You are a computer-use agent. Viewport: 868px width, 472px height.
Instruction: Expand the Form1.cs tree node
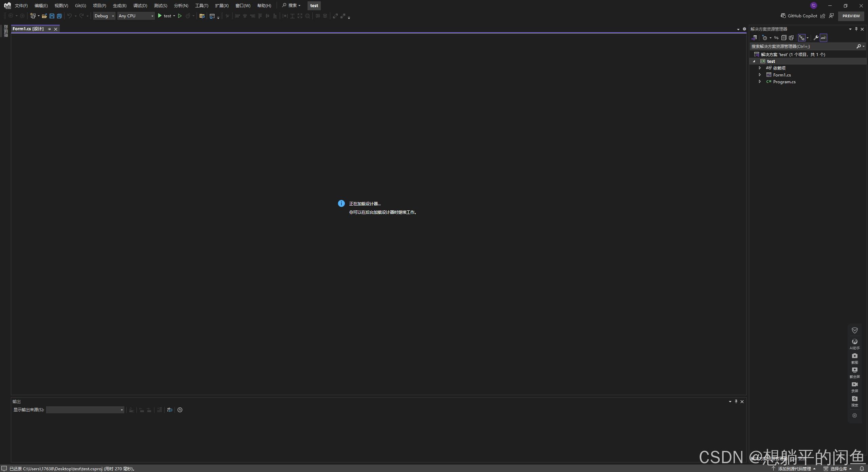coord(760,75)
